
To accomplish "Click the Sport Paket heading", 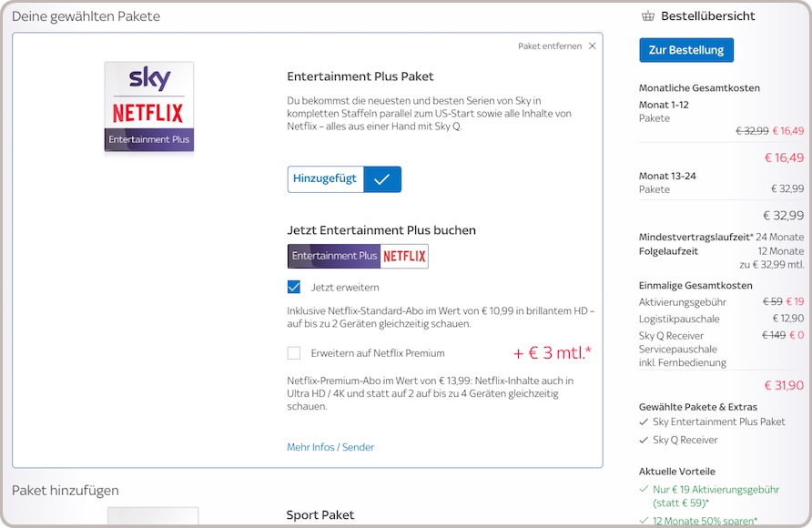I will (x=320, y=514).
